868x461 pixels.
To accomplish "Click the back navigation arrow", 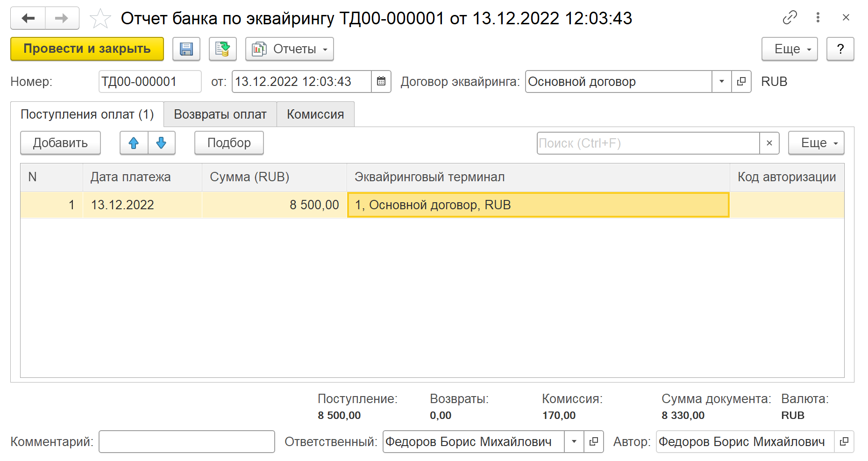I will pos(28,18).
